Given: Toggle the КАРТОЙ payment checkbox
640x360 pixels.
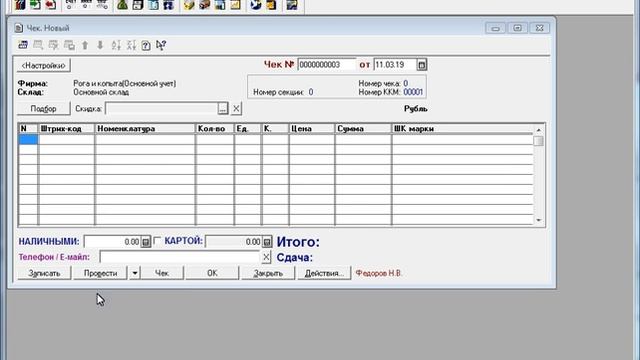Looking at the screenshot, I should point(157,241).
